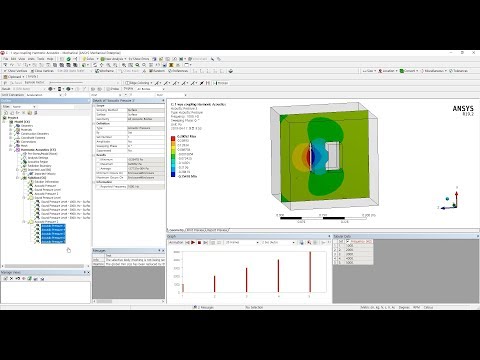
Task: Toggle the Frequency column checkbox in Tabular Data
Action: point(348,241)
